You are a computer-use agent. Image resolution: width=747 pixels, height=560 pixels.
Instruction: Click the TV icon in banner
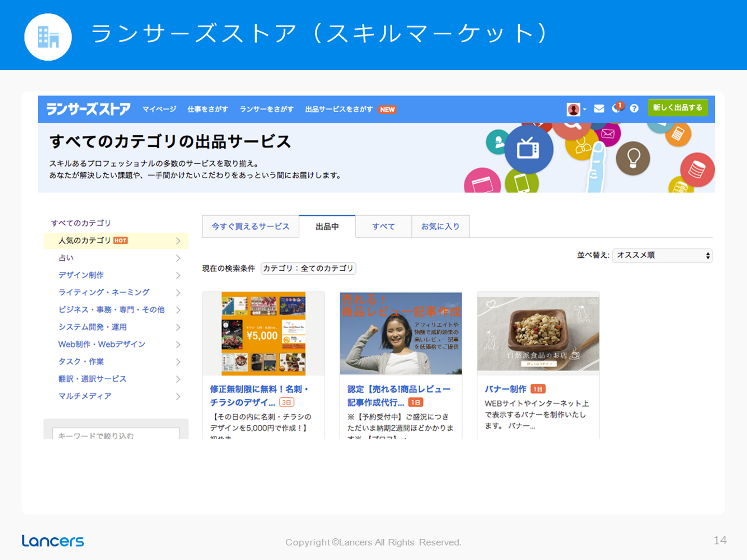pyautogui.click(x=528, y=149)
